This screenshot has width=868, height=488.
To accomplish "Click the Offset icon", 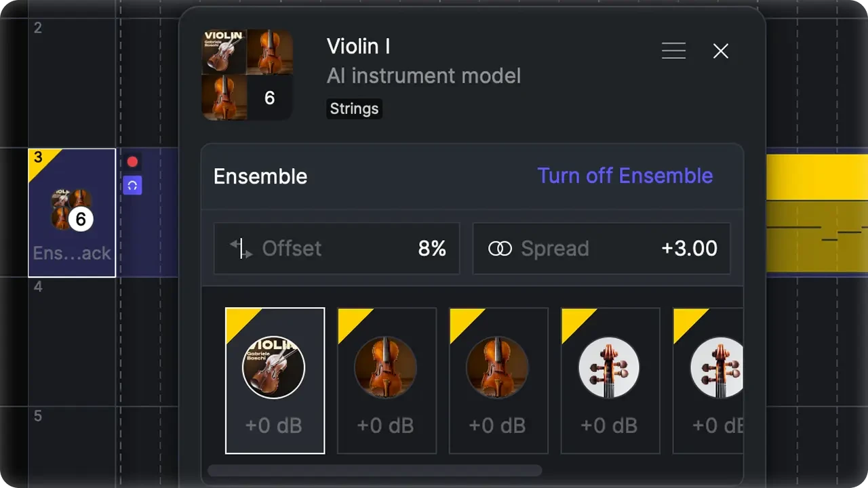I will 241,249.
